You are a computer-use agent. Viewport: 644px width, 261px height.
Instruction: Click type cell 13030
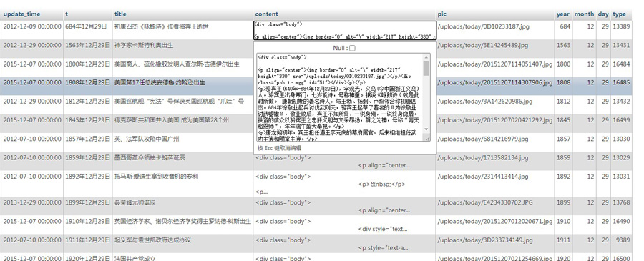pyautogui.click(x=621, y=139)
